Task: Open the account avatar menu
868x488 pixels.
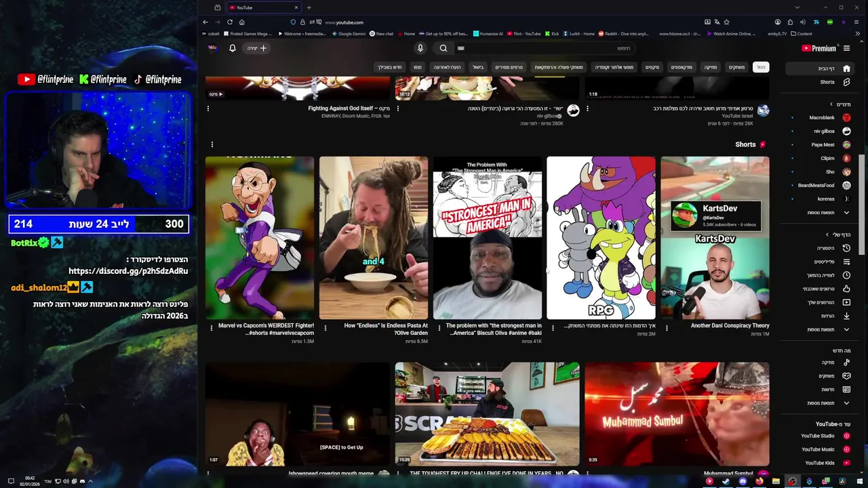Action: pyautogui.click(x=212, y=48)
